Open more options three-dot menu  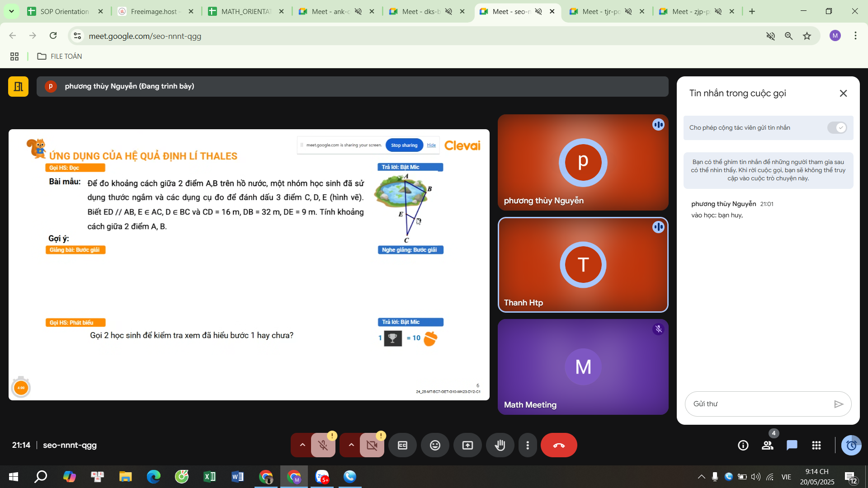click(x=528, y=446)
